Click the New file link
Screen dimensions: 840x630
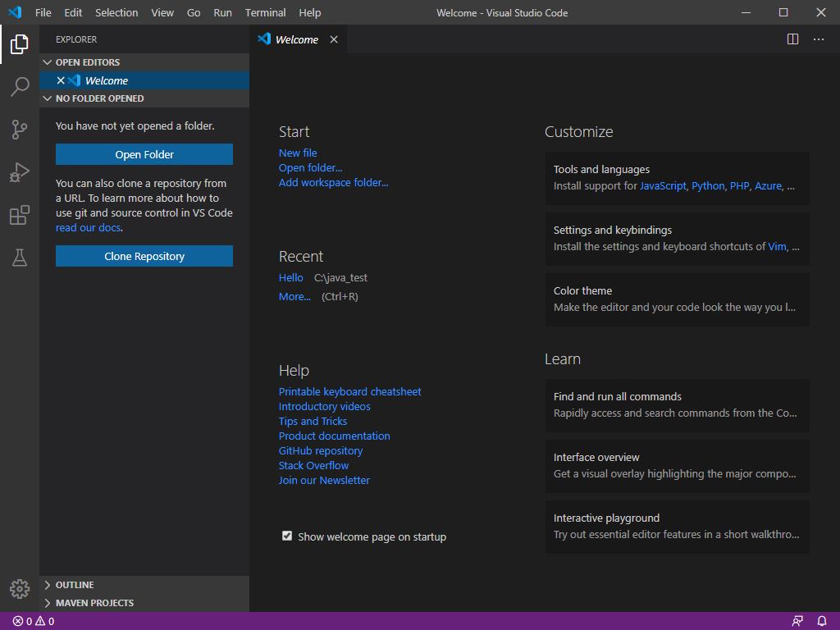tap(298, 153)
